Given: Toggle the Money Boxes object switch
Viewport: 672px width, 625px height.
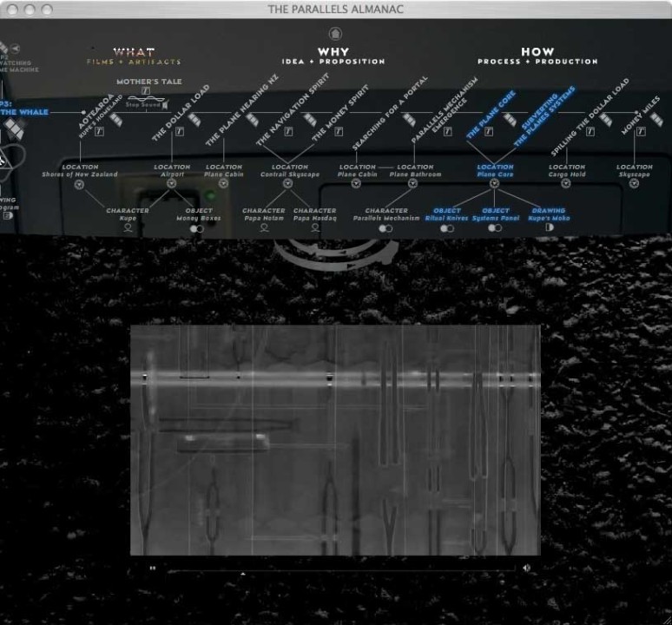Looking at the screenshot, I should [x=197, y=229].
